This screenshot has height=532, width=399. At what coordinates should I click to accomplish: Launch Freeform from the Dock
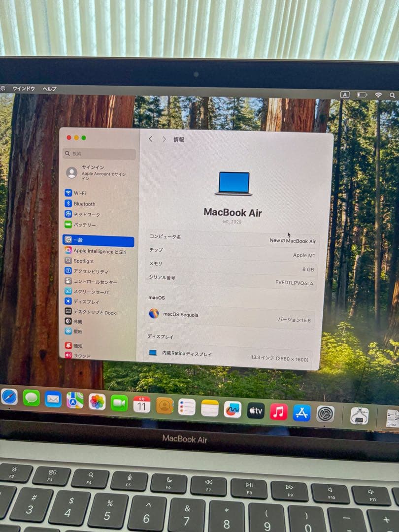pos(233,409)
